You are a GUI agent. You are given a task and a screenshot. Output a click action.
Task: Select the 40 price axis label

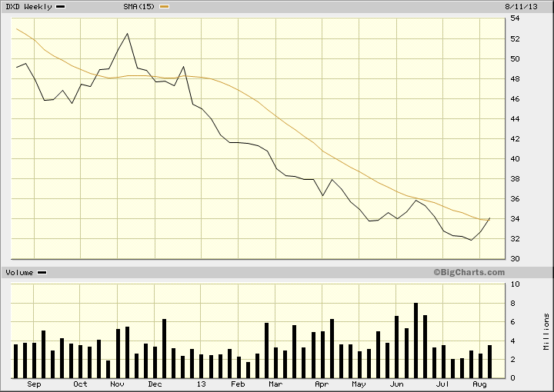coord(515,159)
